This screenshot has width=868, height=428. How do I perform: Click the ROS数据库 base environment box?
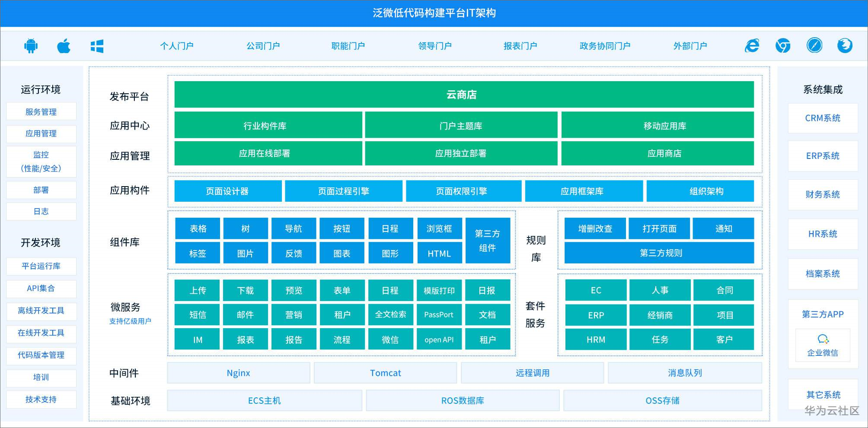click(x=463, y=400)
